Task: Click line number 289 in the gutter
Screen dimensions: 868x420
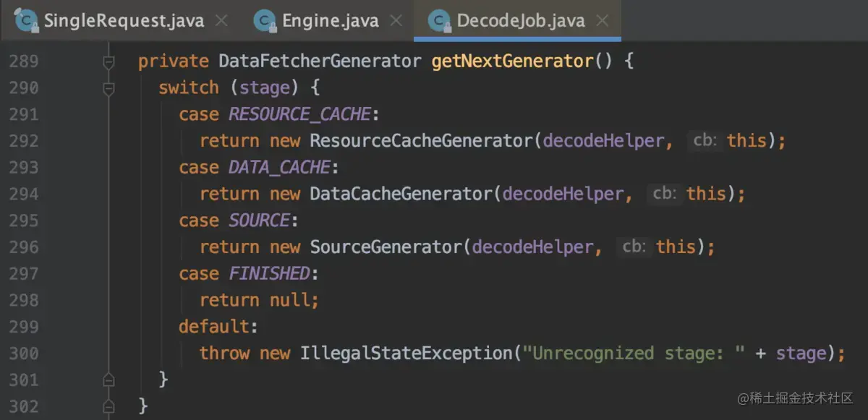Action: point(24,61)
